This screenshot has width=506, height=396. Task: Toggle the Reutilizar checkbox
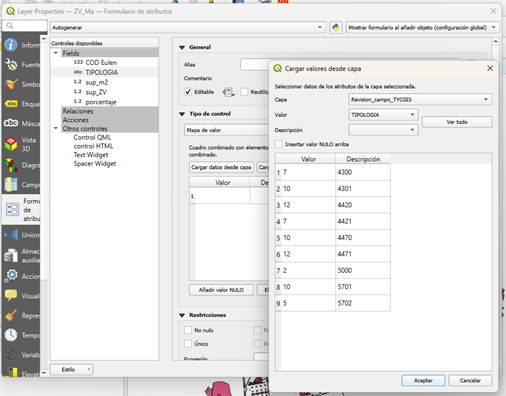coord(244,92)
